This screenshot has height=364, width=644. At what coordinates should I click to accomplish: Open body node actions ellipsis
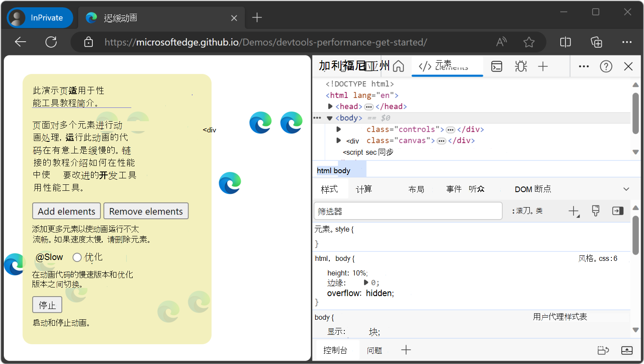(317, 118)
